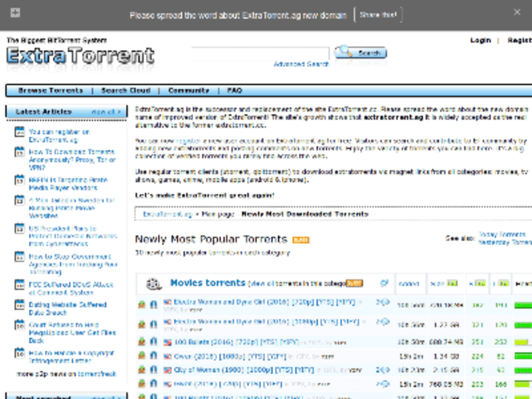This screenshot has width=532, height=399.
Task: Click calendar icon beside Sweden jailed article
Action: pos(20,200)
